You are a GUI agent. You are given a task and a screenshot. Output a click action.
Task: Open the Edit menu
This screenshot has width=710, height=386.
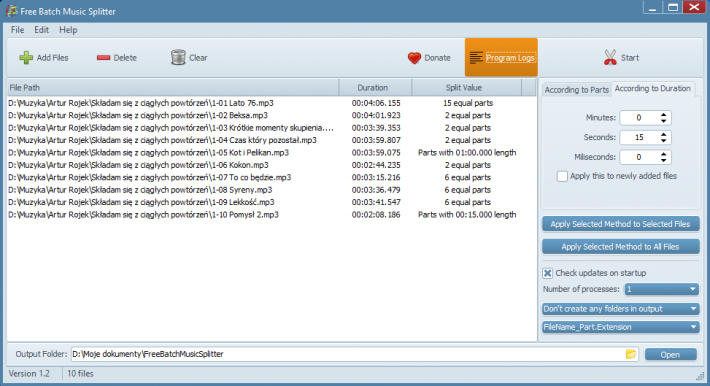pyautogui.click(x=41, y=30)
